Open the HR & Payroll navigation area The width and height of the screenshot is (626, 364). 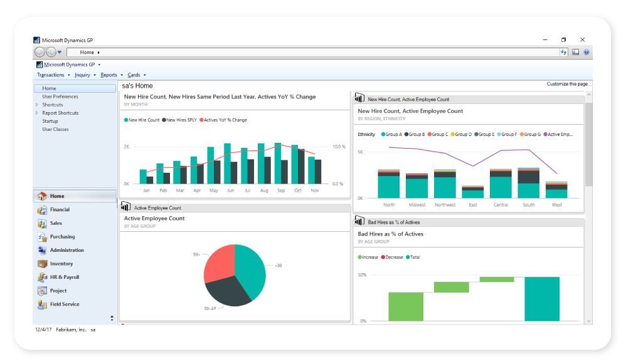[x=75, y=277]
